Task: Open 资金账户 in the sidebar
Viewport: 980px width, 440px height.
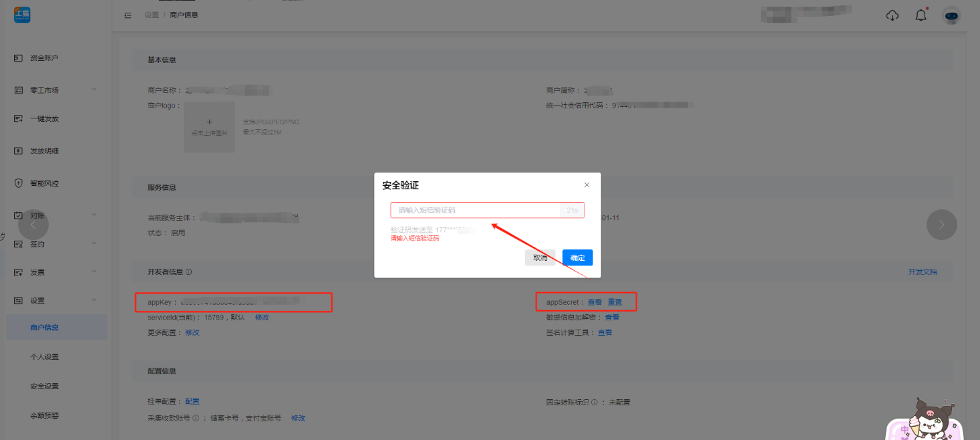Action: coord(44,58)
